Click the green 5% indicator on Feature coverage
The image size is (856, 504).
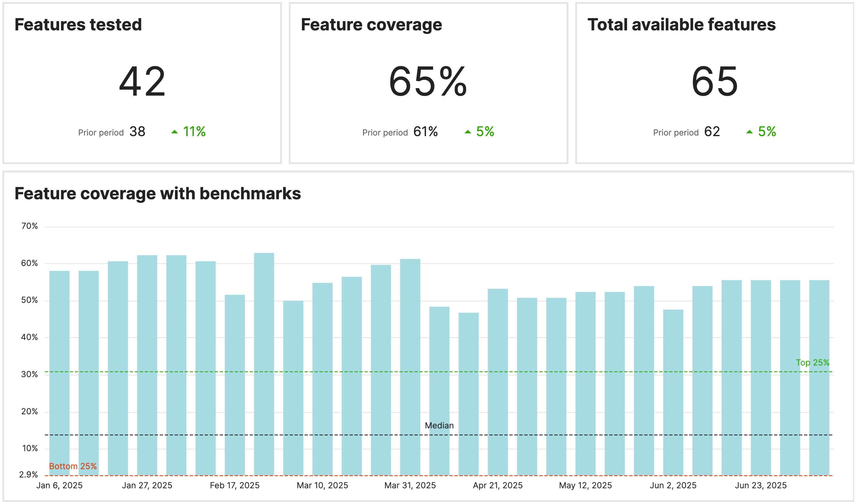click(486, 132)
